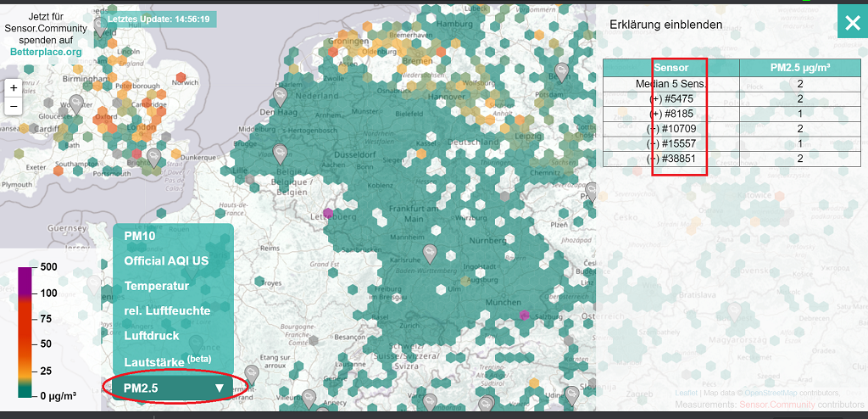868x419 pixels.
Task: Click the map marker near Den Haag
Action: (278, 94)
